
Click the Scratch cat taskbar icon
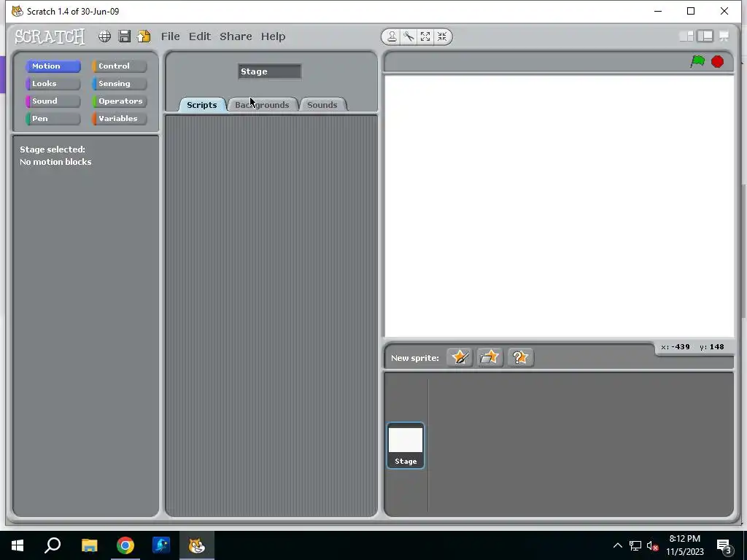coord(197,545)
